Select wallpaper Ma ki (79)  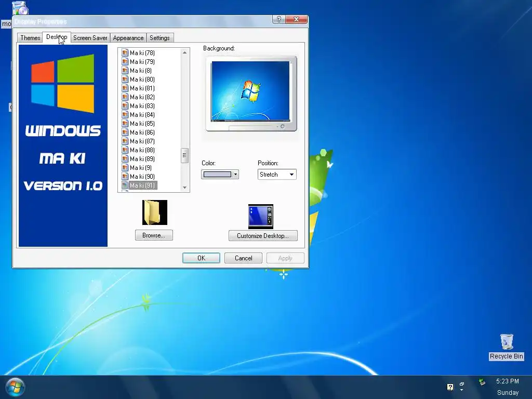pyautogui.click(x=142, y=62)
